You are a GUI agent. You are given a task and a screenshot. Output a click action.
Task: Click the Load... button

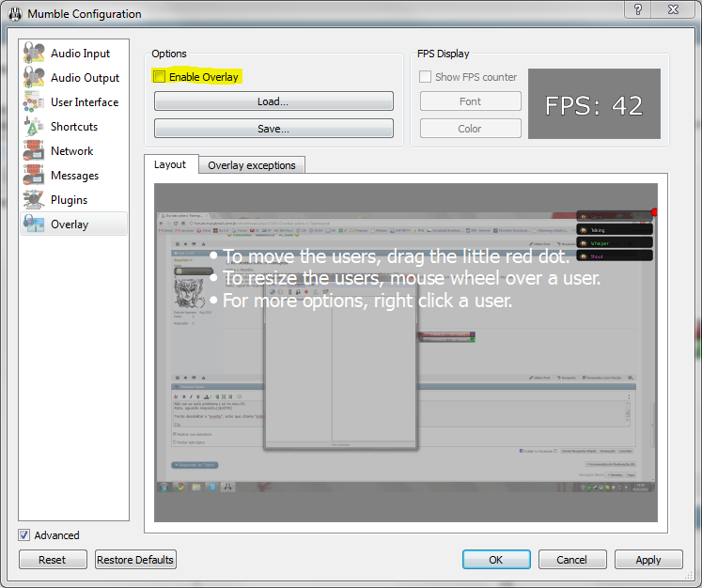(x=273, y=101)
